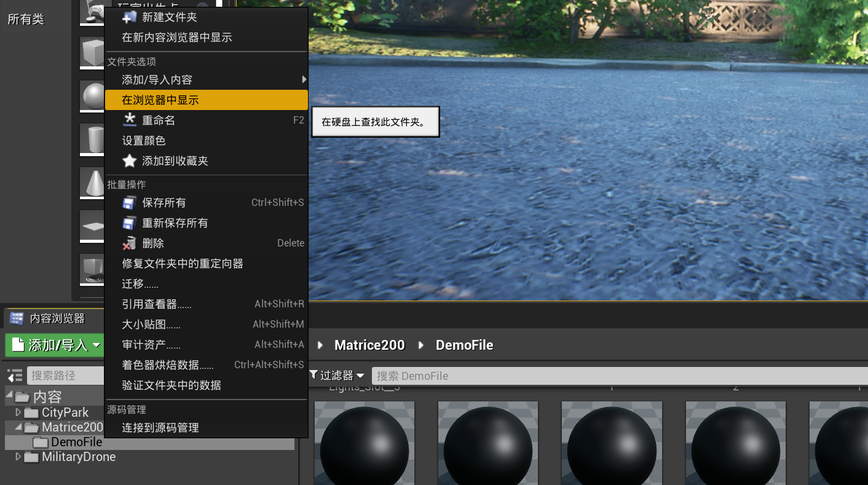Select the second black material thumbnail
The width and height of the screenshot is (868, 485).
[488, 443]
